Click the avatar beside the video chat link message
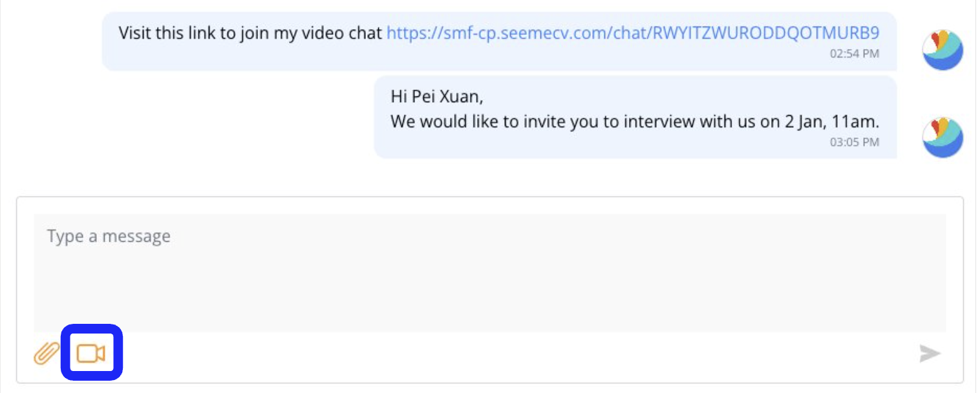 [943, 50]
